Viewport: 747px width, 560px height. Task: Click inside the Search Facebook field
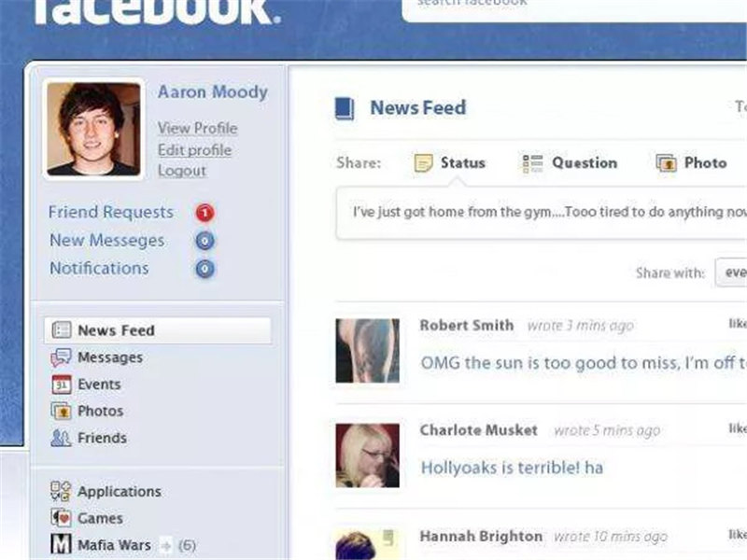point(574,7)
